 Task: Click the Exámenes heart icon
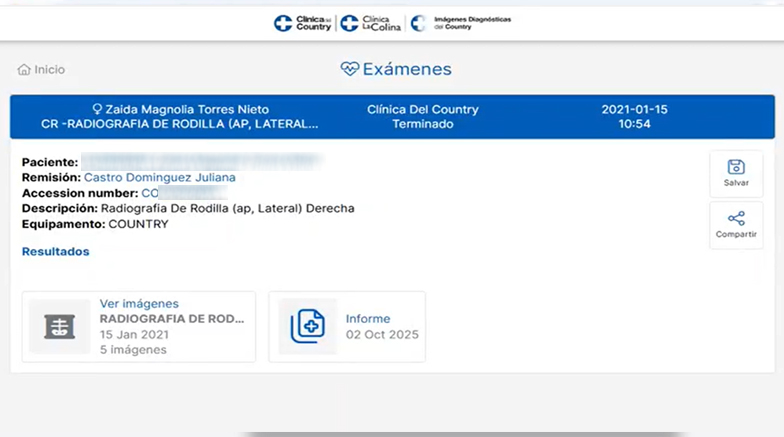pos(350,68)
